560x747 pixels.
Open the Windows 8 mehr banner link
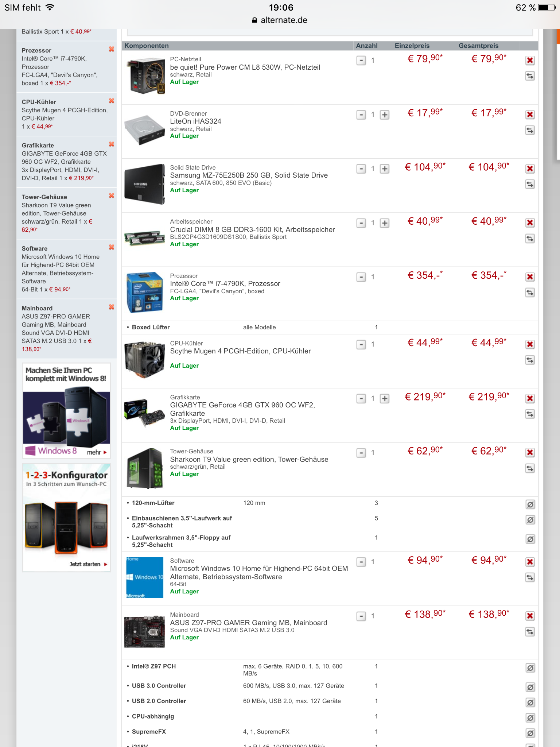tap(97, 452)
